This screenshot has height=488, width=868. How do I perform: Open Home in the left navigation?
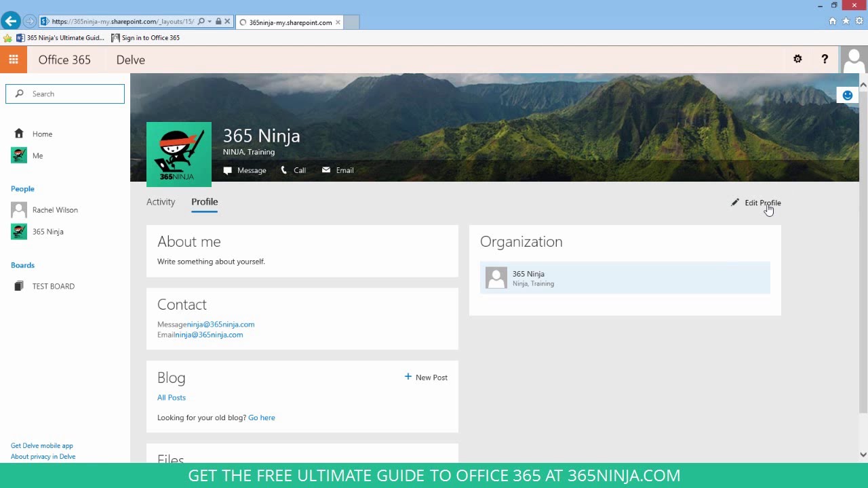click(42, 134)
